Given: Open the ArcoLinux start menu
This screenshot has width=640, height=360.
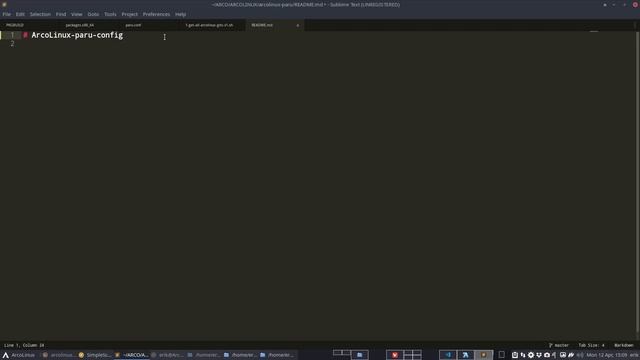Looking at the screenshot, I should (19, 355).
